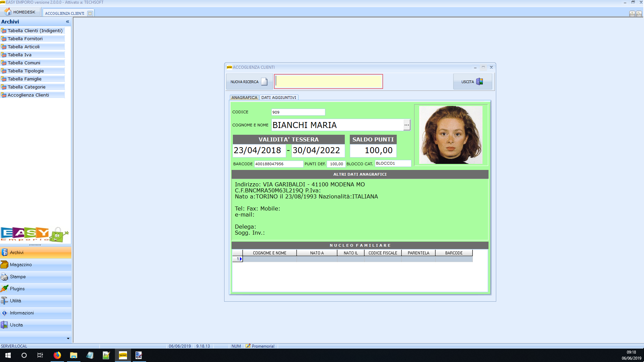Collapse the Archivi side panel
This screenshot has width=644, height=362.
click(68, 21)
